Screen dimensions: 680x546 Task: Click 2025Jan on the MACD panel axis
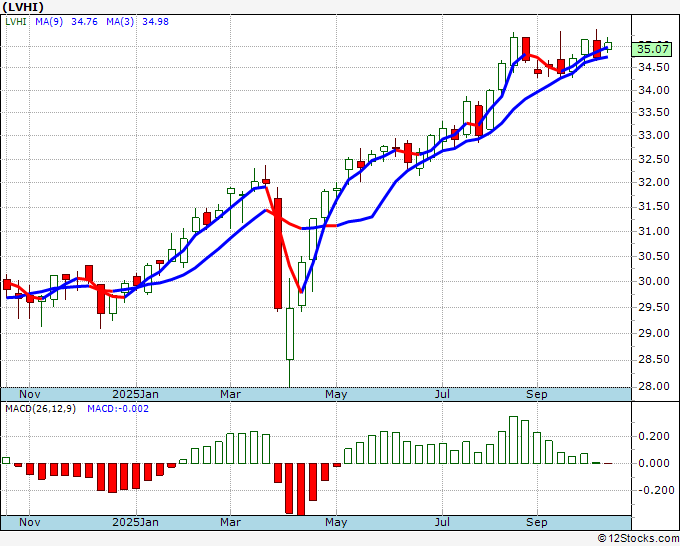135,522
